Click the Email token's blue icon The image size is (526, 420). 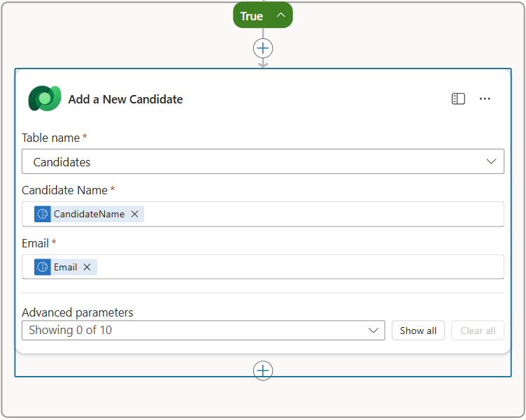coord(43,267)
